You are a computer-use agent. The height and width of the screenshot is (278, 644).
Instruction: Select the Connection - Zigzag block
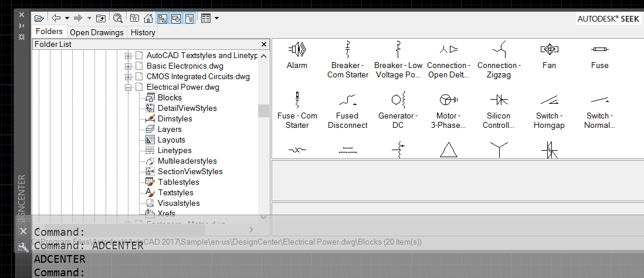[x=499, y=60]
